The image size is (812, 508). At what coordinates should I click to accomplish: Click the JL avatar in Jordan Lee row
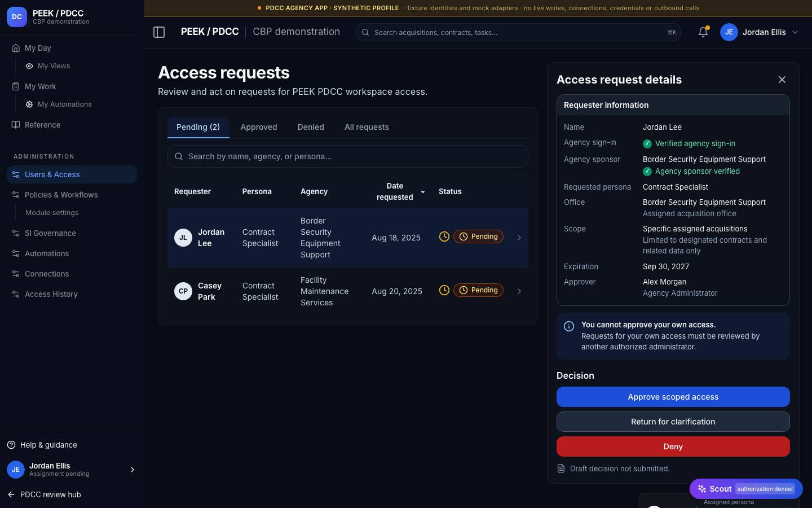(183, 238)
